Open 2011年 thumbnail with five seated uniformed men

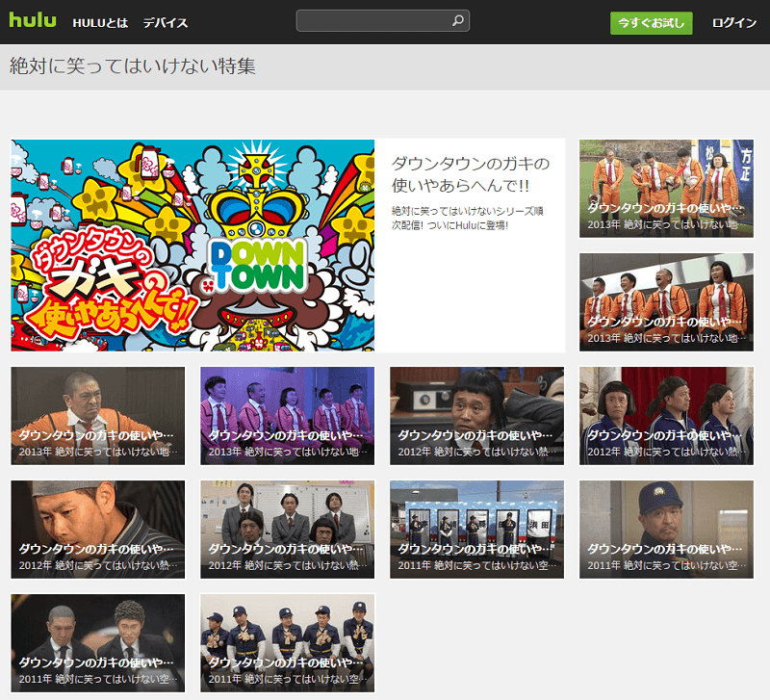(x=287, y=643)
